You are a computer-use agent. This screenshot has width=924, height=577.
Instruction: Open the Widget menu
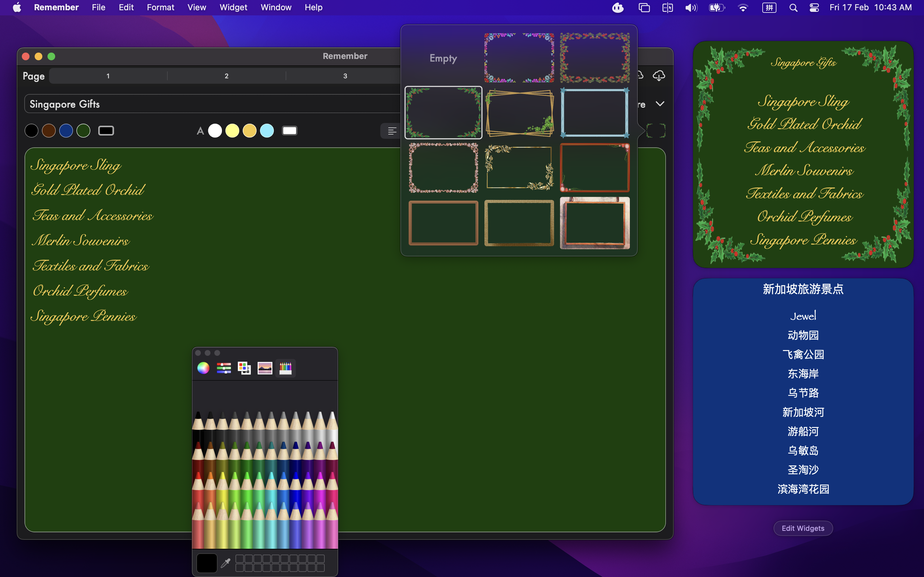coord(233,8)
